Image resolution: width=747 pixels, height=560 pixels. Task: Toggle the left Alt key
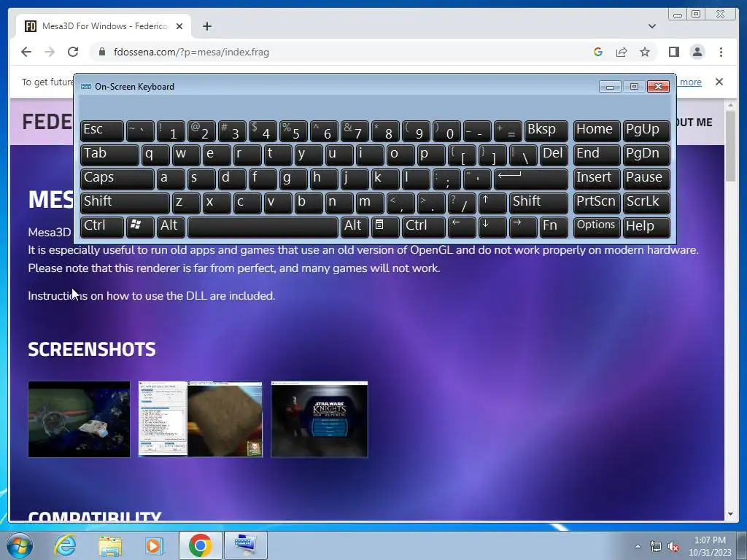(171, 226)
